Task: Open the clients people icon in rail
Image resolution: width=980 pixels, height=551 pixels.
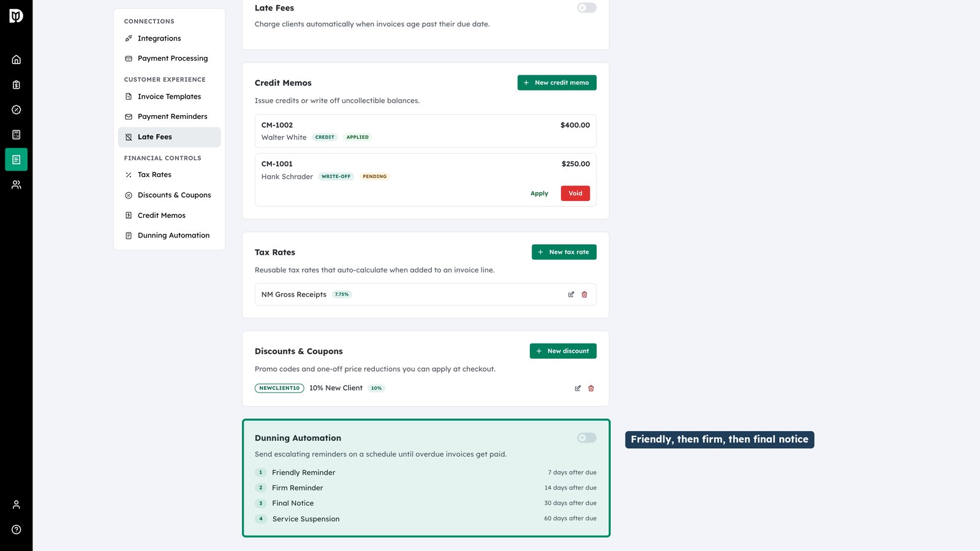Action: pyautogui.click(x=17, y=184)
